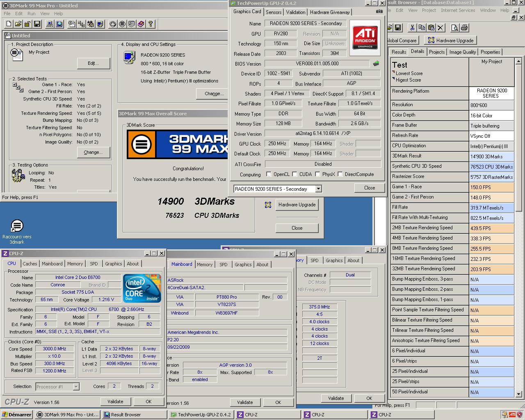Viewport: 525px width, 420px height.
Task: Click the BIOS save icon next to BIOS Version
Action: coord(376,64)
